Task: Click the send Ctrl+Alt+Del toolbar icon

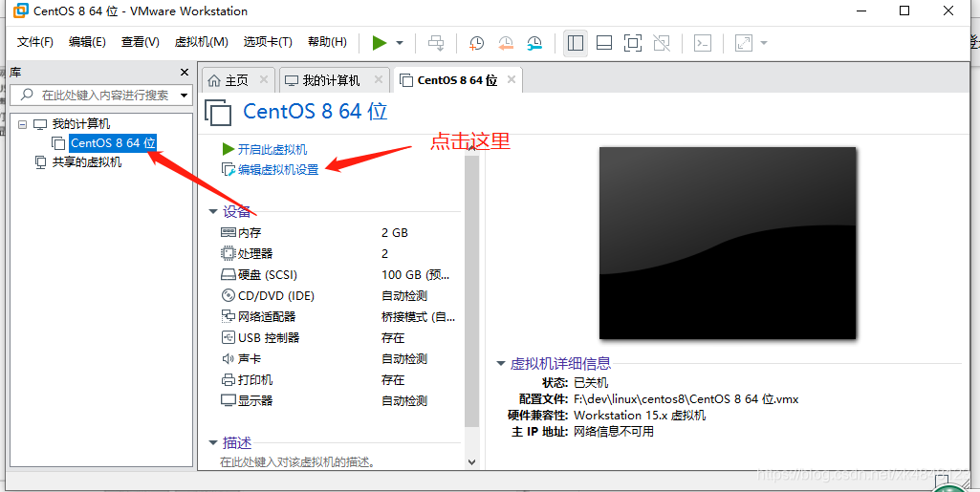Action: pos(436,42)
